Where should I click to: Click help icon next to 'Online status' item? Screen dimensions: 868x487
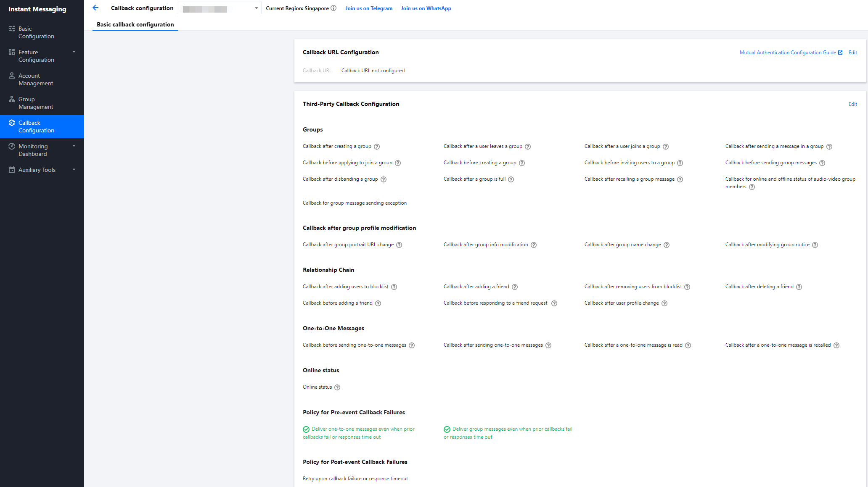[337, 387]
